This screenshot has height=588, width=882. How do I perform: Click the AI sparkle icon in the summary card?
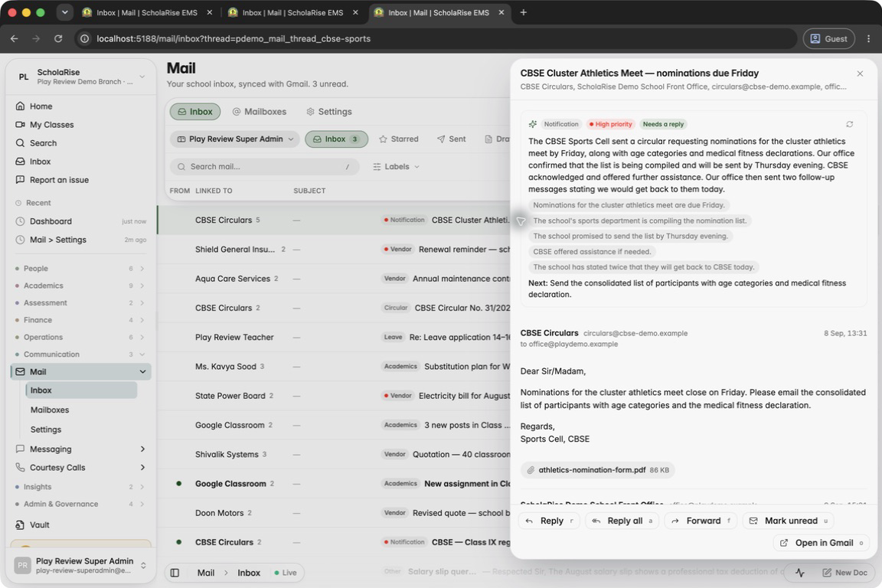click(532, 124)
